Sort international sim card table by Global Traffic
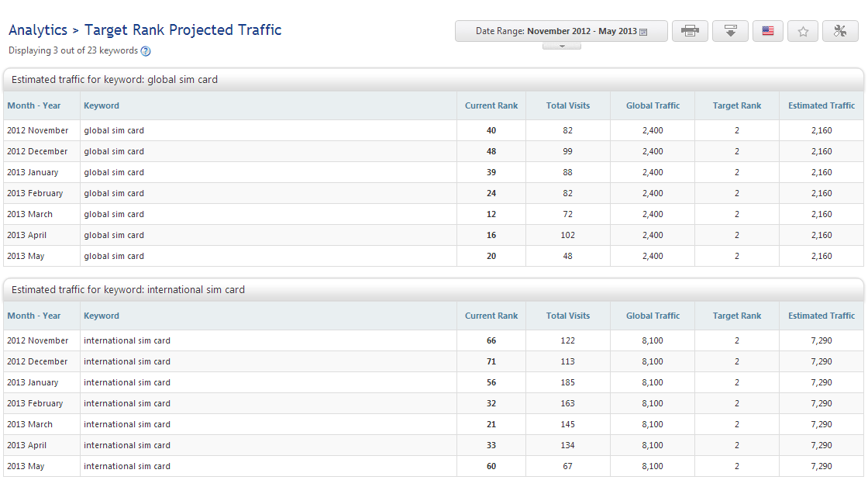Screen dimensions: 868x480 pyautogui.click(x=653, y=316)
